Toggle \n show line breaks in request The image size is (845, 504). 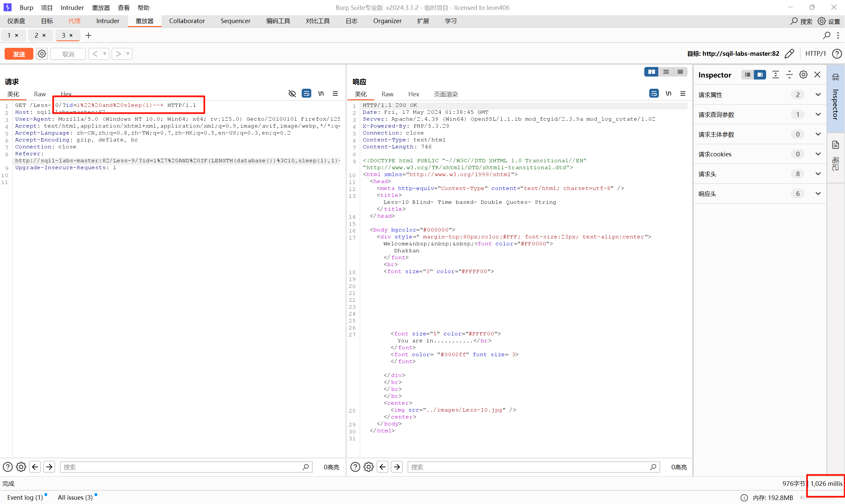[321, 93]
